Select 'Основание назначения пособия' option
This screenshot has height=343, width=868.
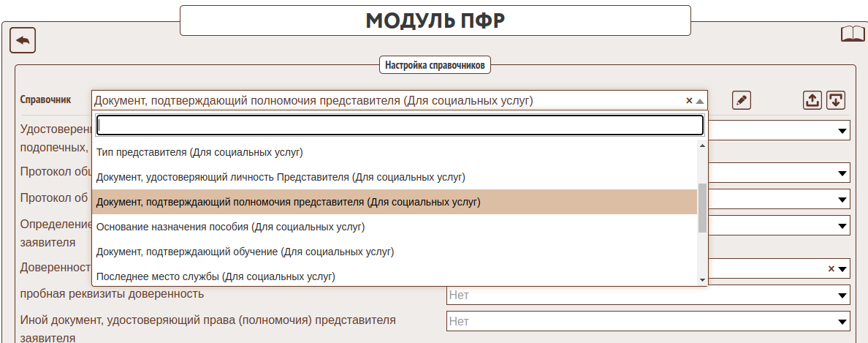point(230,227)
